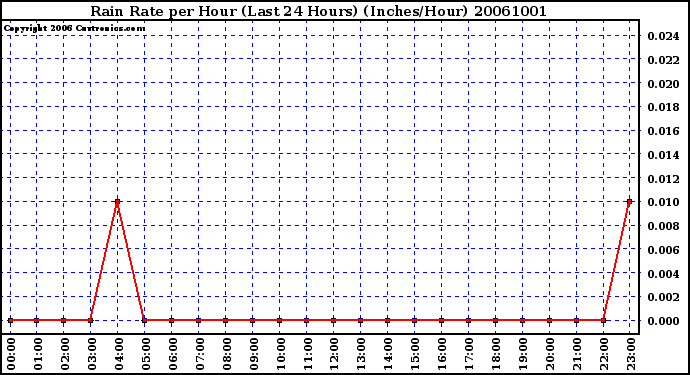Click the 02:00 x-axis time label
The image size is (690, 375).
coord(65,354)
